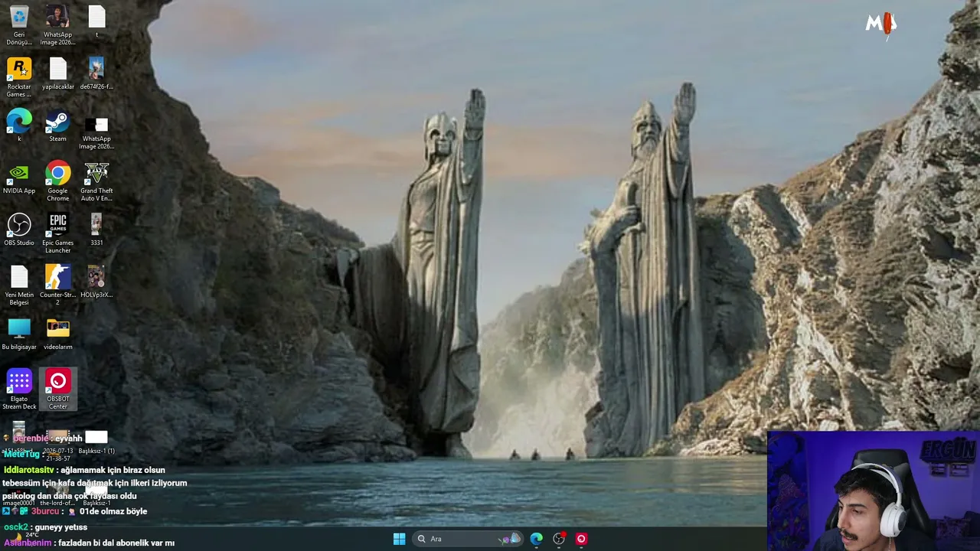Launch the Steam desktop shortcut
The height and width of the screenshot is (551, 980).
57,126
